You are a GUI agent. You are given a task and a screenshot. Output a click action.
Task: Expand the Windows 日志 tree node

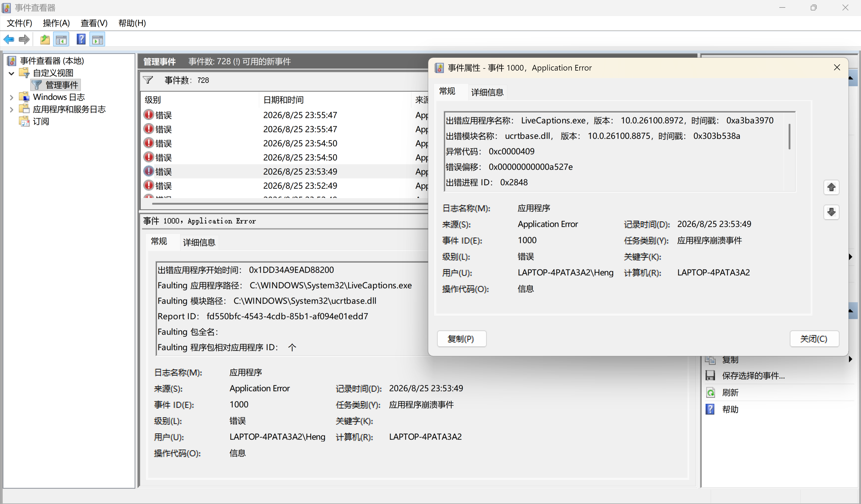11,97
